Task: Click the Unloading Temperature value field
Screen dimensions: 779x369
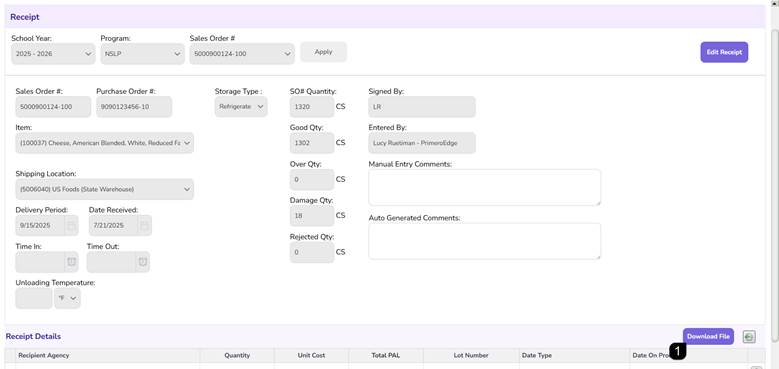Action: coord(34,298)
